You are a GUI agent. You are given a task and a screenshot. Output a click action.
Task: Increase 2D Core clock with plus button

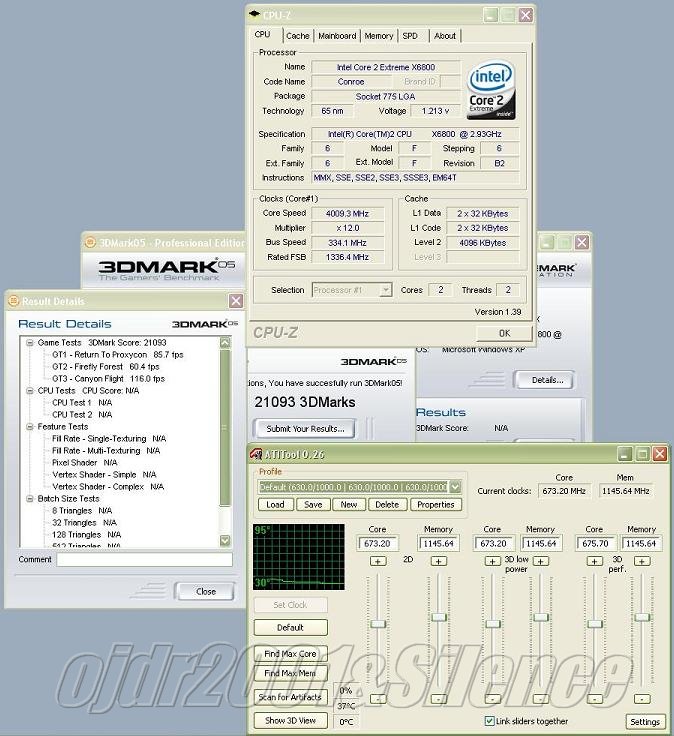[x=378, y=561]
